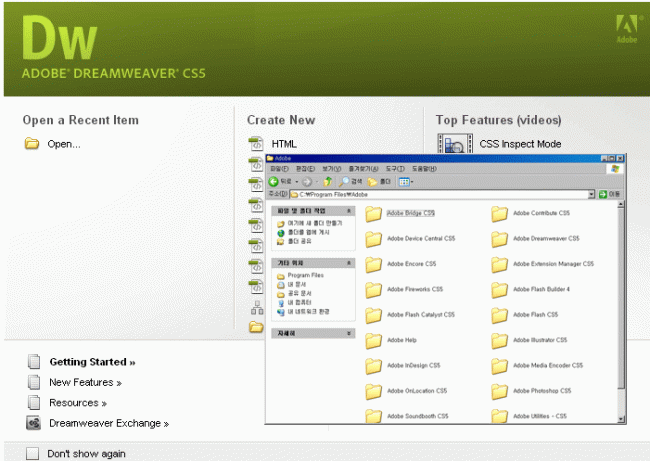The image size is (650, 461).
Task: Click the Up one folder icon
Action: 326,182
